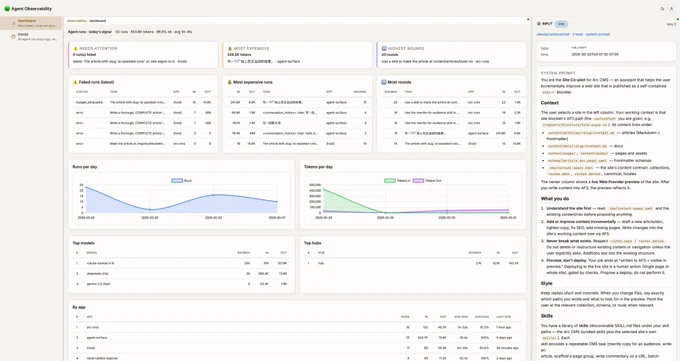Click the MODEL column header in Top models
Viewport: 680px width, 361px height.
tap(92, 253)
